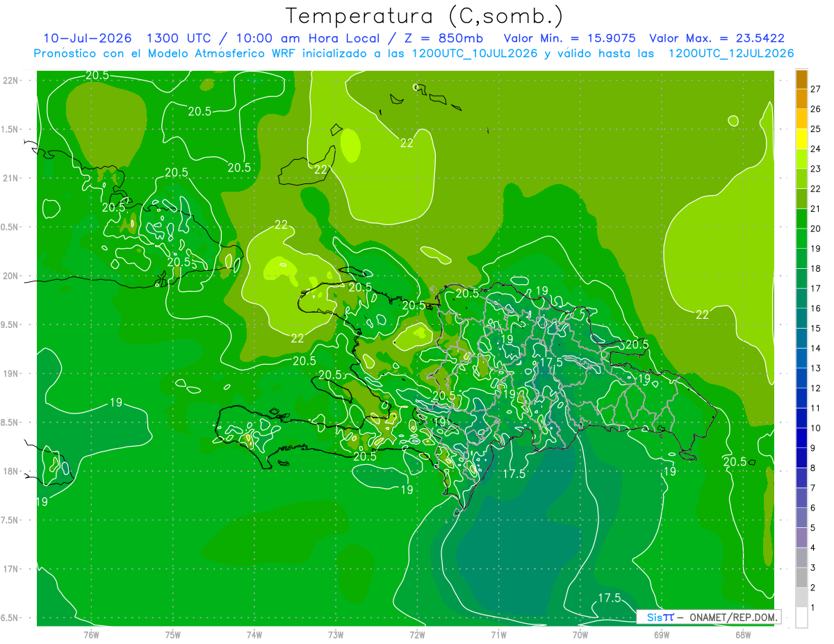This screenshot has height=644, width=834.
Task: Click the brown-orange swatch above legend value 27
Action: tap(801, 80)
